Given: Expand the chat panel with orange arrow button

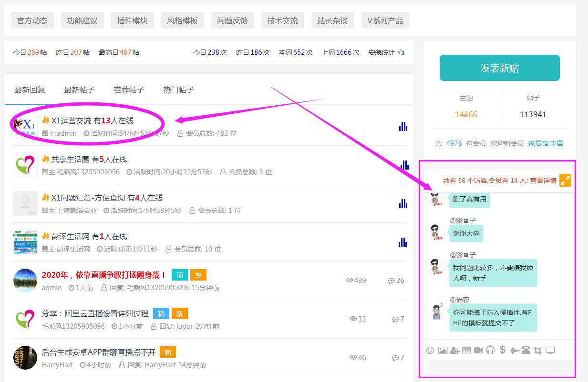Looking at the screenshot, I should [x=565, y=181].
